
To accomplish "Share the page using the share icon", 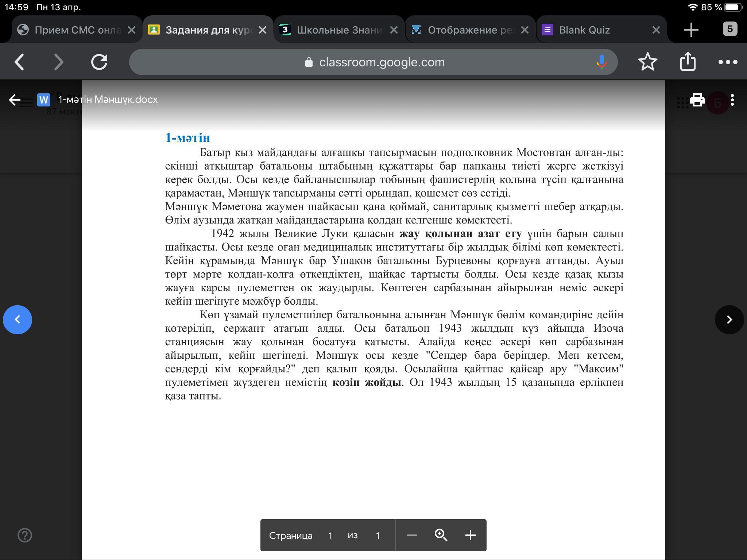I will coord(688,61).
